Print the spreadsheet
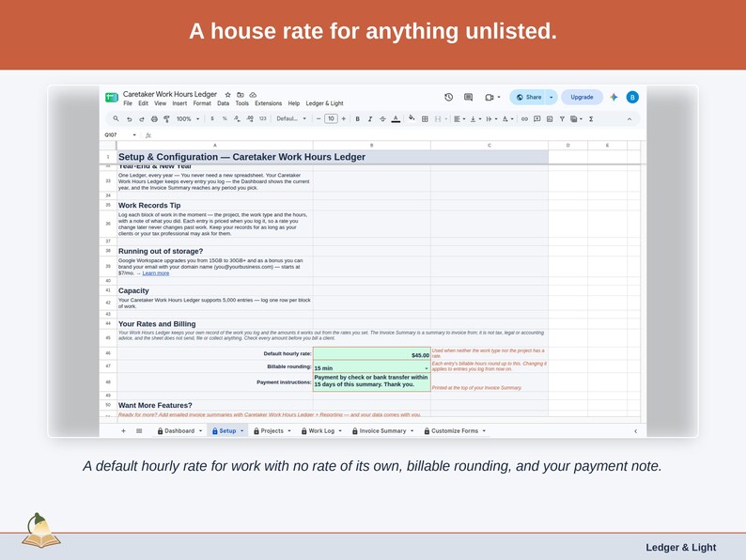 154,119
